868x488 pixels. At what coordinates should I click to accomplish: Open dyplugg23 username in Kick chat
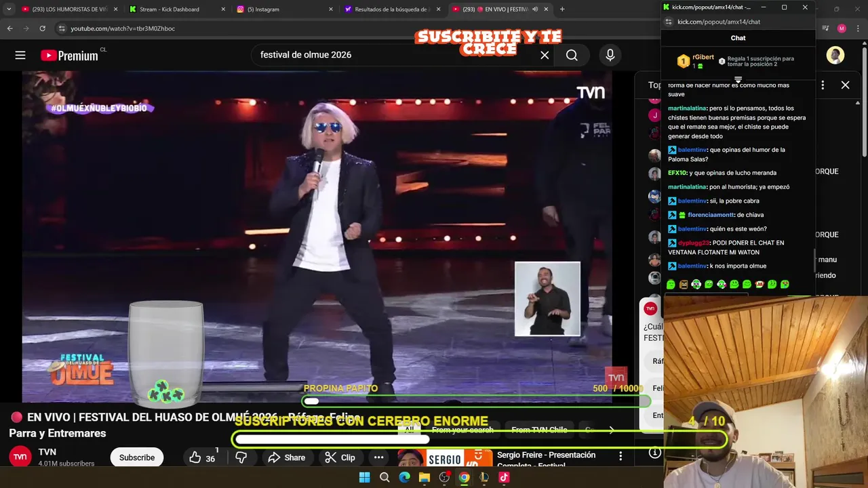point(693,243)
